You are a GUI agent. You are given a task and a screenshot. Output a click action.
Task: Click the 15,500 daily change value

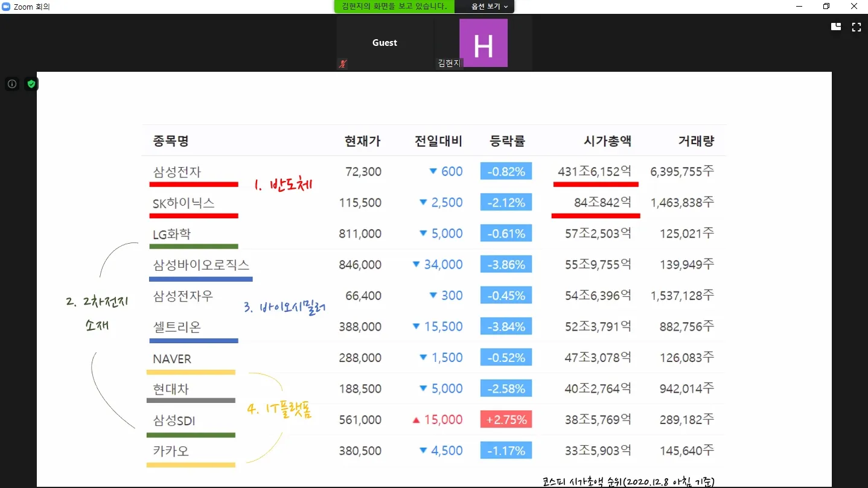tap(444, 326)
